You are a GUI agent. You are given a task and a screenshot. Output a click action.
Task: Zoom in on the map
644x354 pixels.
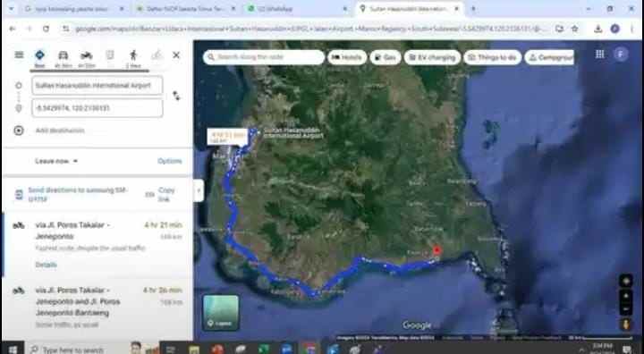[626, 296]
